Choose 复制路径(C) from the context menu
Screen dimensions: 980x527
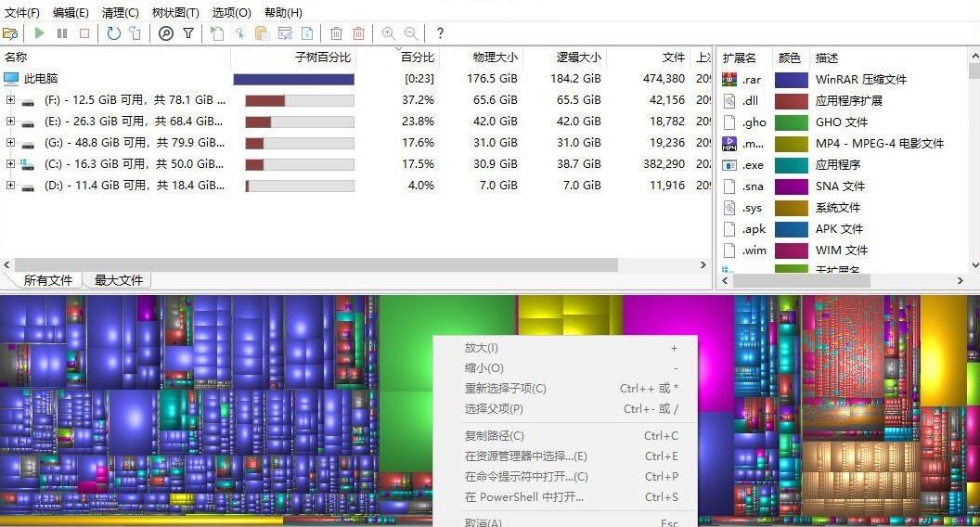(x=494, y=436)
